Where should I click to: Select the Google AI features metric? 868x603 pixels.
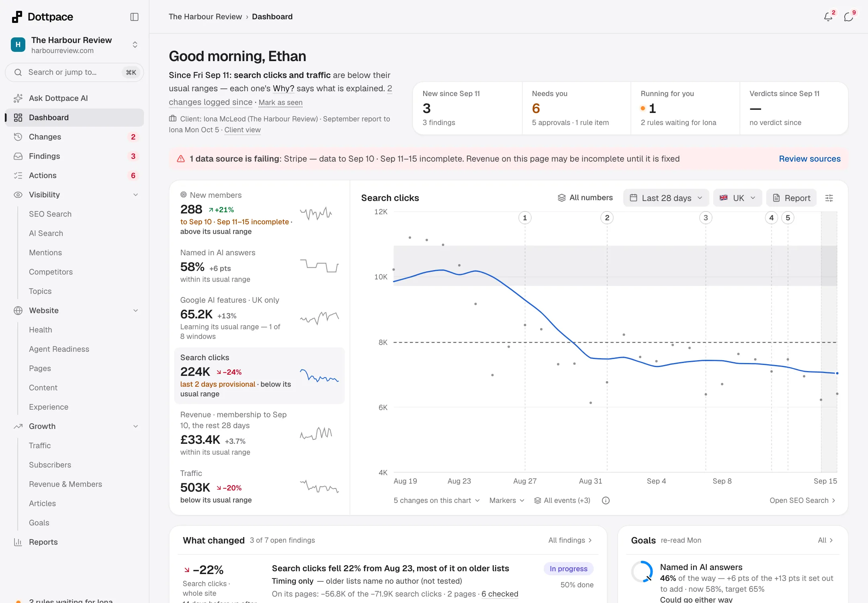click(260, 318)
